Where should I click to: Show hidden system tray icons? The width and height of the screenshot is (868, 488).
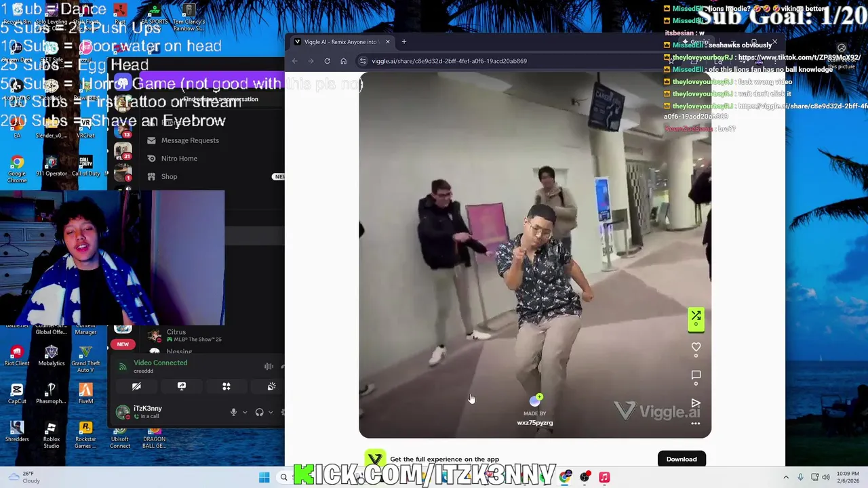tap(786, 478)
